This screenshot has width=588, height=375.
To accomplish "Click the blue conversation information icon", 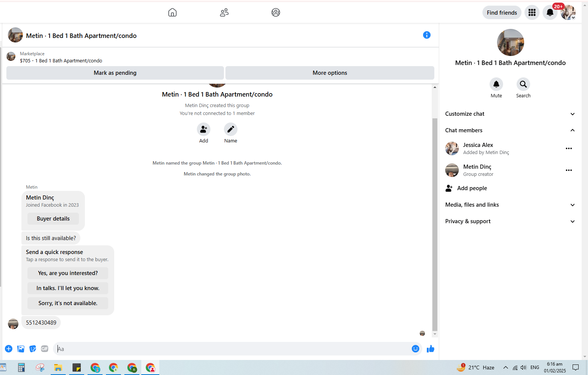I will (427, 35).
